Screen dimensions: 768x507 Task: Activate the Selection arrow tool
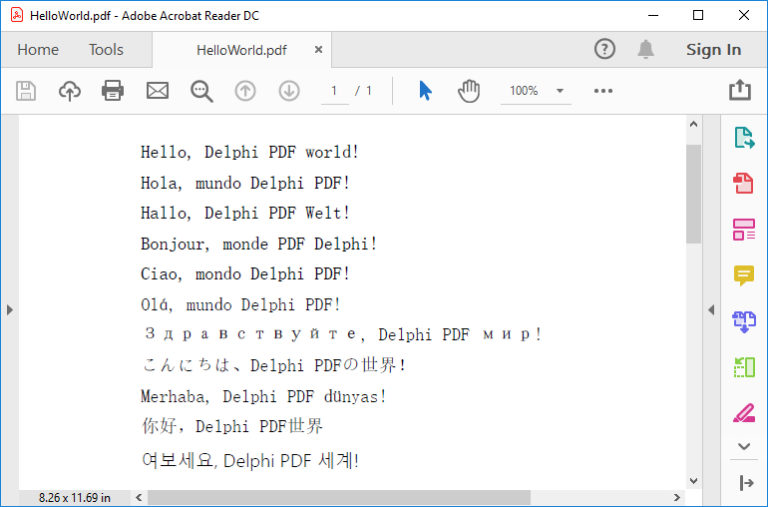click(425, 91)
